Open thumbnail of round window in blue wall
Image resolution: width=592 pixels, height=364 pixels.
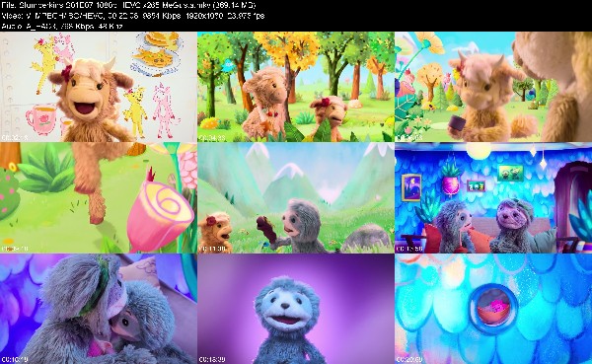(x=493, y=309)
